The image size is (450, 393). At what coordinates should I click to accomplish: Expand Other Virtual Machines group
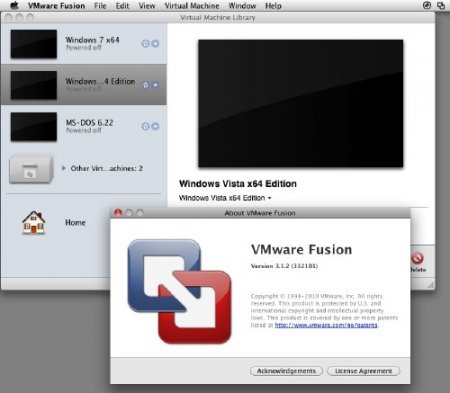64,168
